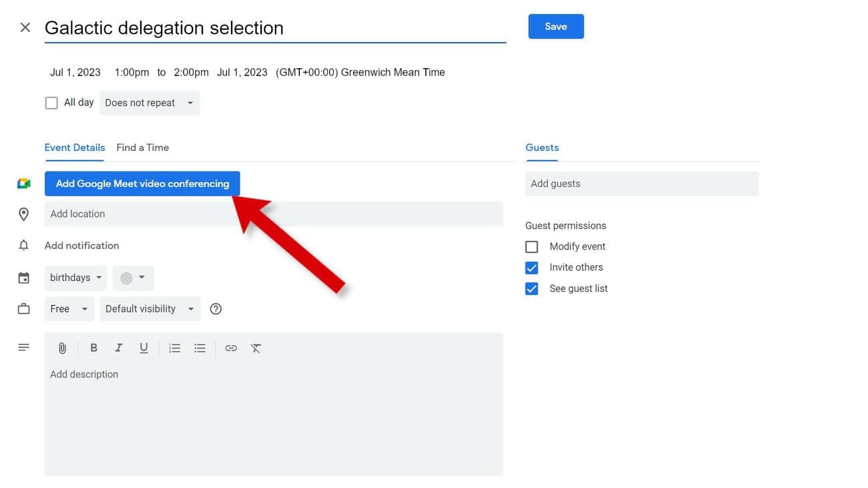Open the event color swatch picker

coord(133,278)
